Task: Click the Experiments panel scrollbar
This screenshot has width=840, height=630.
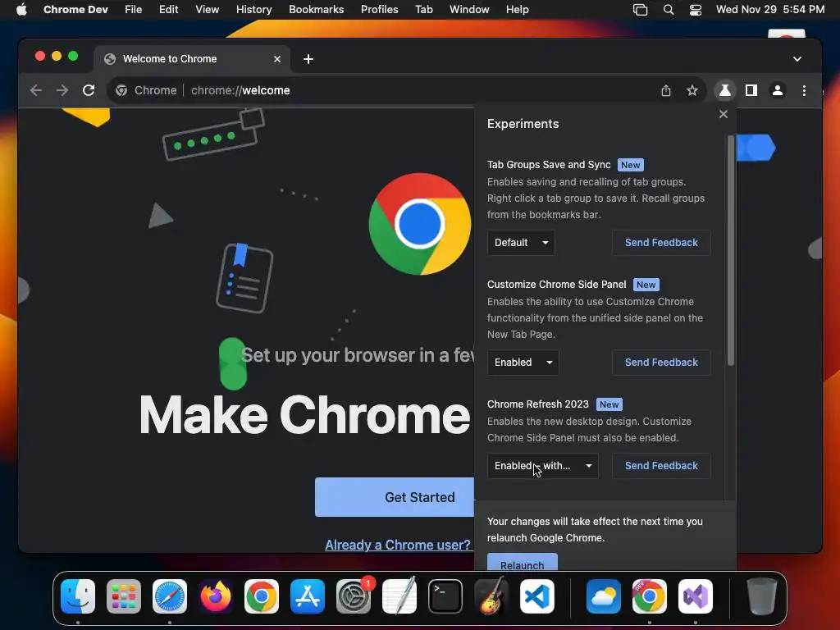Action: click(x=731, y=251)
